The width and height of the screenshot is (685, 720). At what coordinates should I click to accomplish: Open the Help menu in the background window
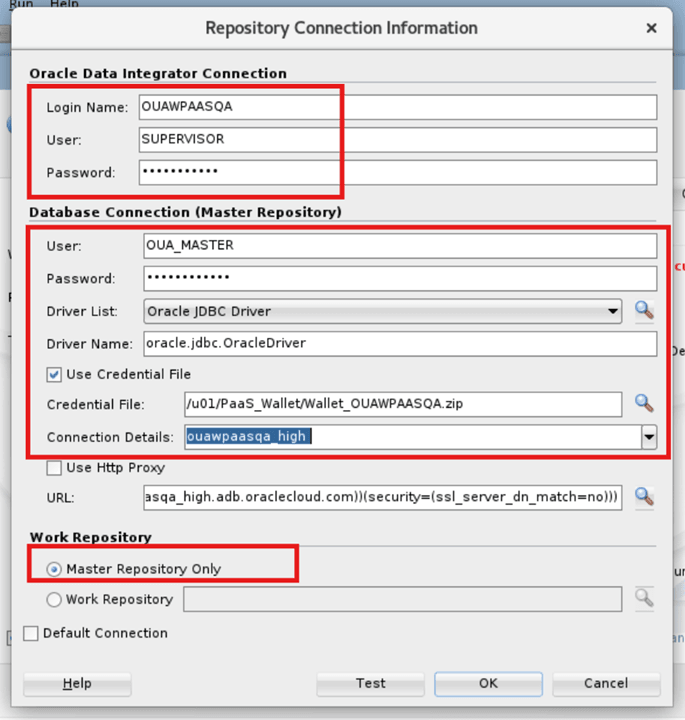coord(64,4)
